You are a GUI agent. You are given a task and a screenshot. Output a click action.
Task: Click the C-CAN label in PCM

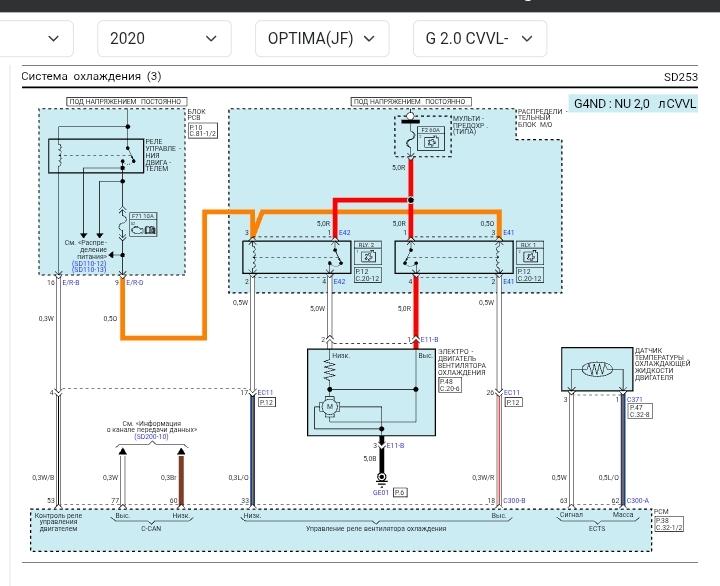tap(151, 529)
